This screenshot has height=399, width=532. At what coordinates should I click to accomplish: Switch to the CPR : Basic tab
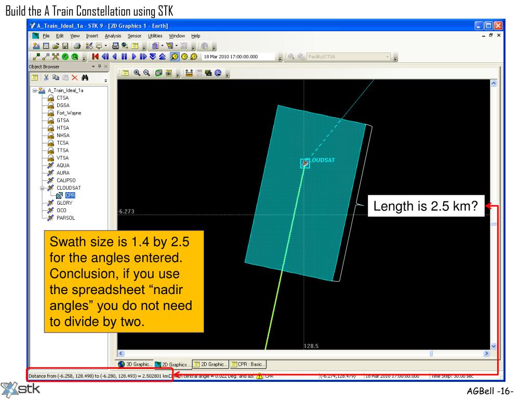coord(248,364)
